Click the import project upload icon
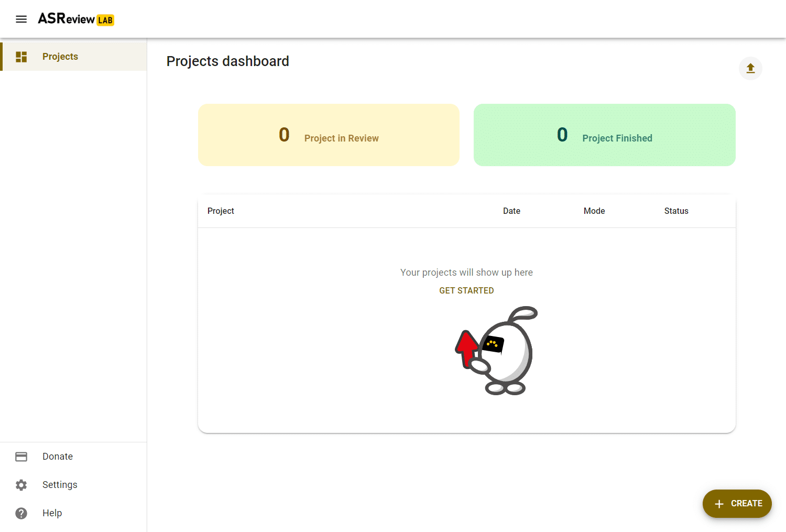786x532 pixels. click(x=750, y=69)
